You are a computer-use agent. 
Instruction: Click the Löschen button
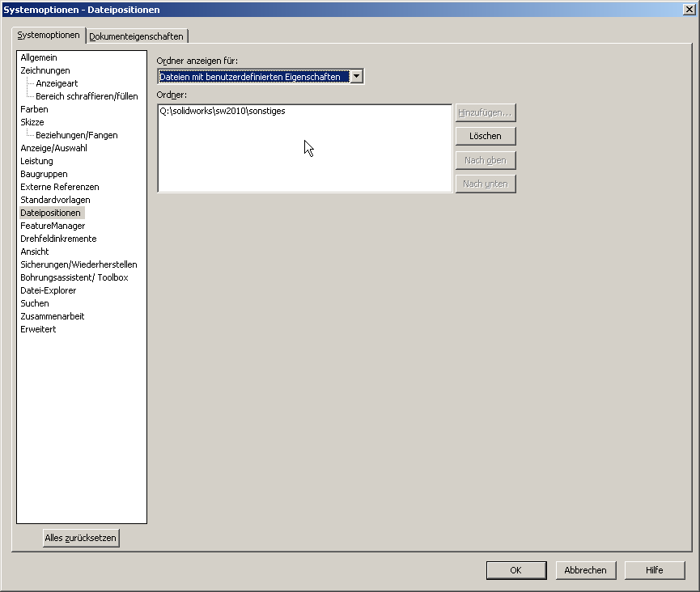[486, 136]
